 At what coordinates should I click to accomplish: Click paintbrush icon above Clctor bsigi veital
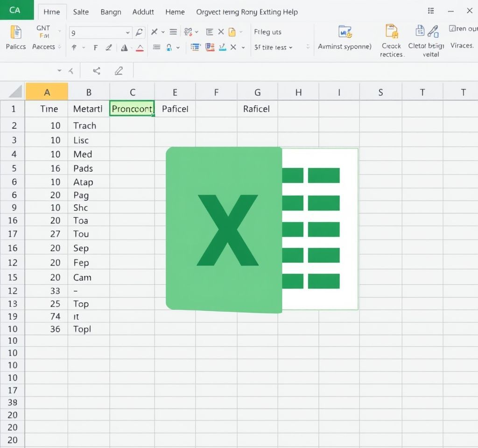pyautogui.click(x=433, y=31)
